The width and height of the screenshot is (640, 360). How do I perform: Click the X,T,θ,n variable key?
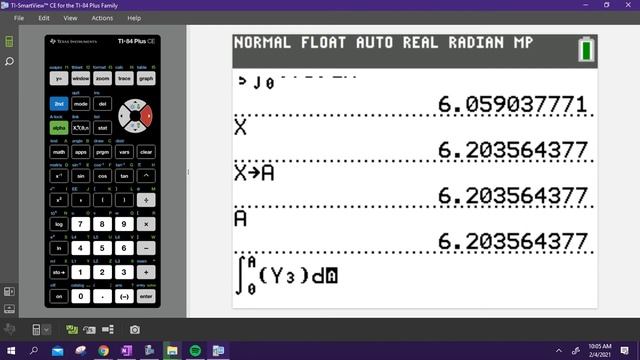81,128
